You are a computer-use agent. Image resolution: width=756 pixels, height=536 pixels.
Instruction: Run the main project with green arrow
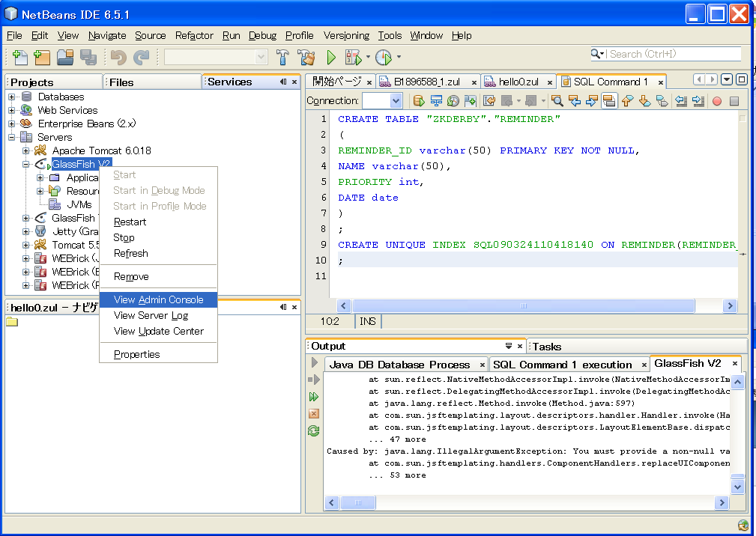click(331, 58)
